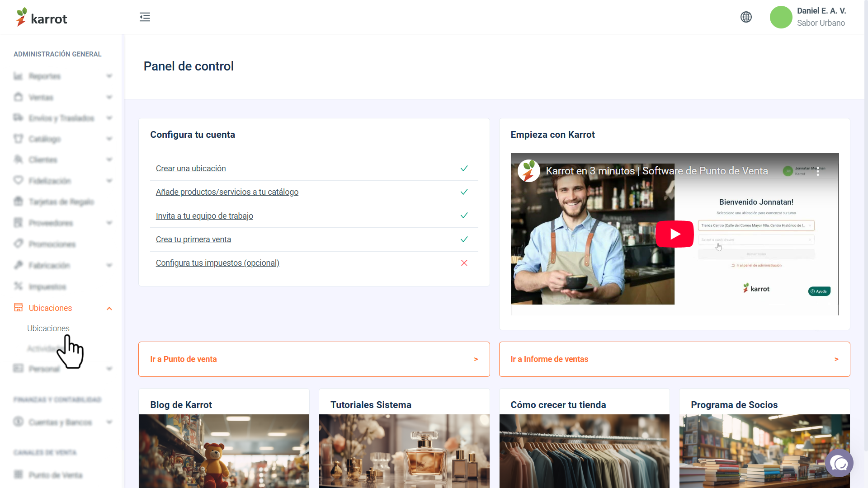Collapse the Ubicaciones menu chevron
Screen dimensions: 868x488
coord(109,308)
